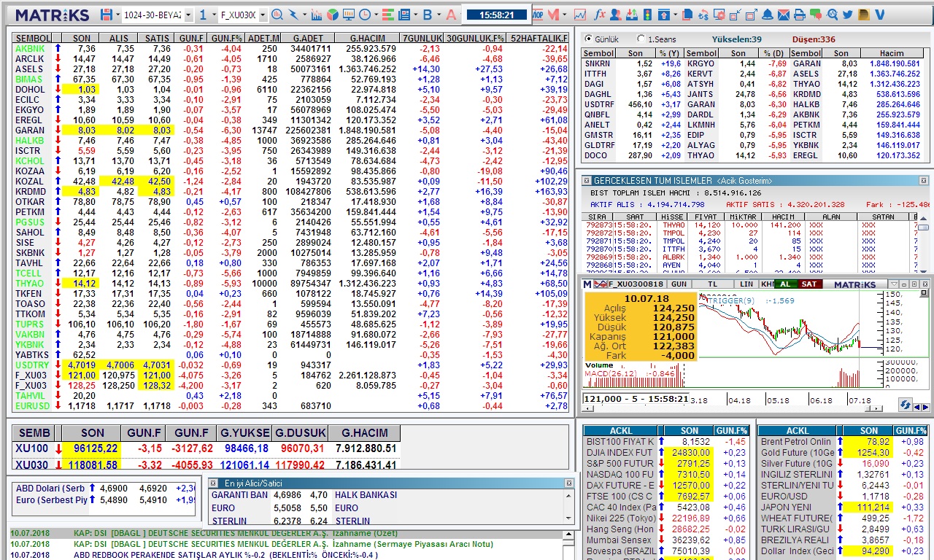Click the alarm bell icon
The image size is (934, 560).
click(x=768, y=15)
